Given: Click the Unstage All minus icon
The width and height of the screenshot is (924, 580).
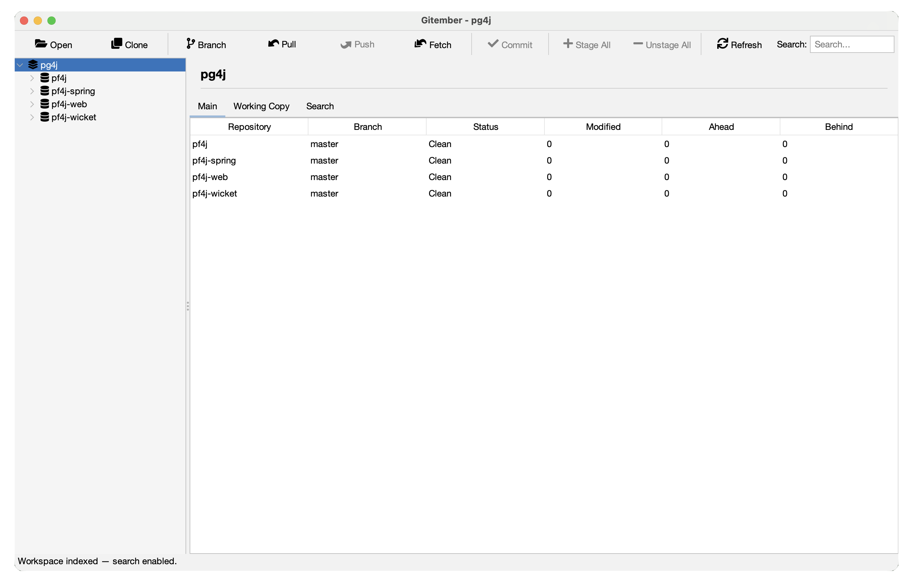Looking at the screenshot, I should [638, 44].
